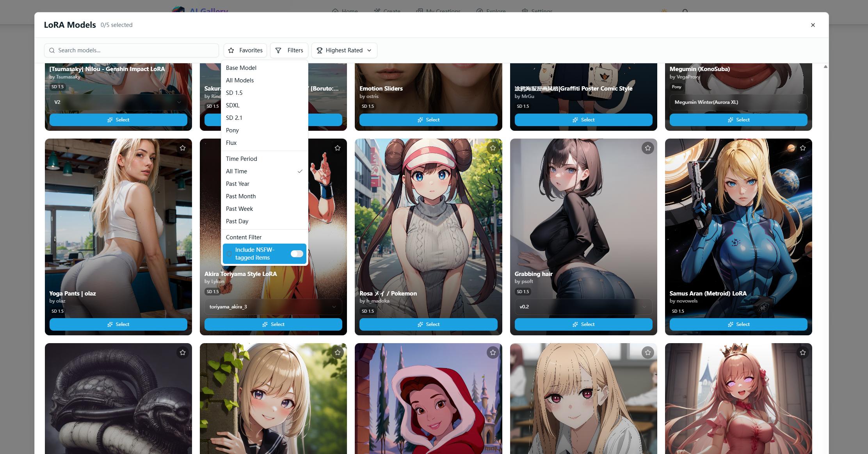This screenshot has width=868, height=454.
Task: Click the '0/5 selected' counter text
Action: coord(116,25)
